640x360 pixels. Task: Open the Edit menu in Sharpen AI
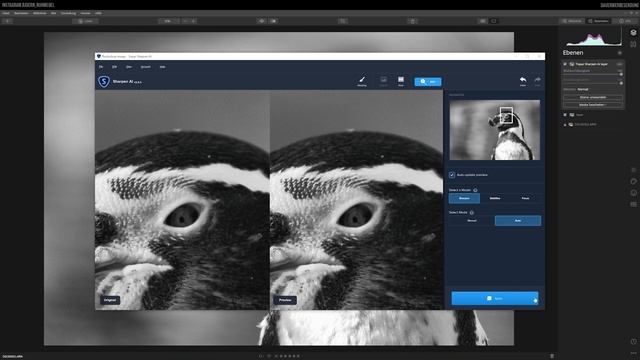(x=114, y=67)
